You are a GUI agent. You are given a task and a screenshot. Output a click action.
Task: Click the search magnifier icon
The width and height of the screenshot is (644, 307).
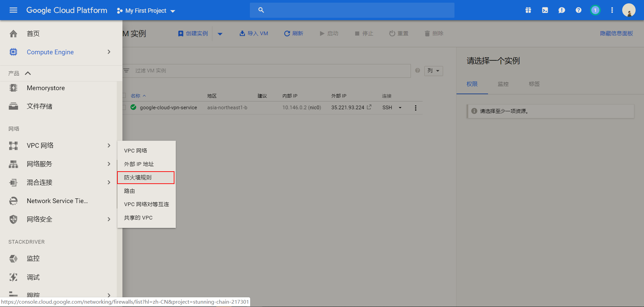[261, 10]
